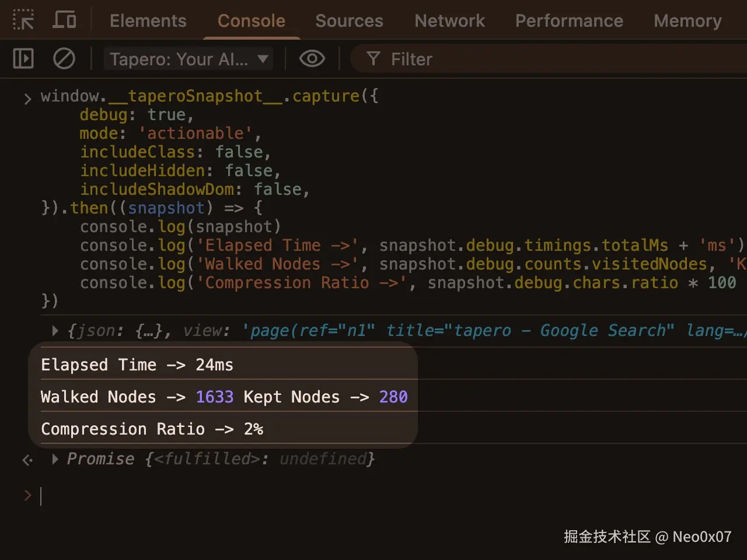Switch to the Elements panel

(148, 20)
